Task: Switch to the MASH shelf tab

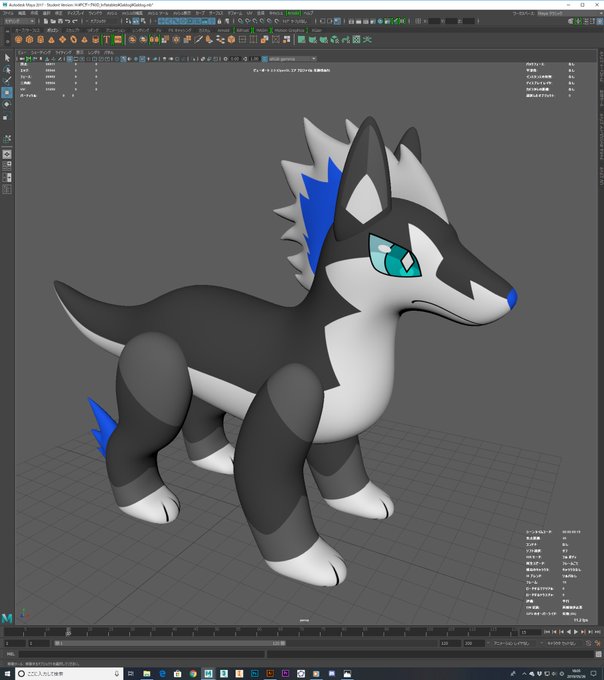Action: click(262, 30)
